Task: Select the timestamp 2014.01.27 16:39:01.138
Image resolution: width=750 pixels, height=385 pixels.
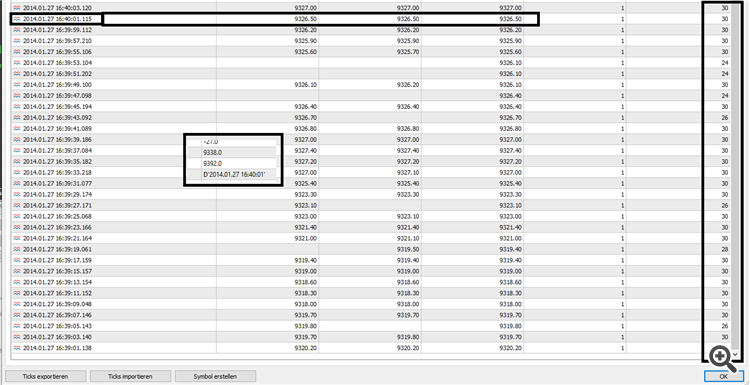Action: click(x=57, y=348)
